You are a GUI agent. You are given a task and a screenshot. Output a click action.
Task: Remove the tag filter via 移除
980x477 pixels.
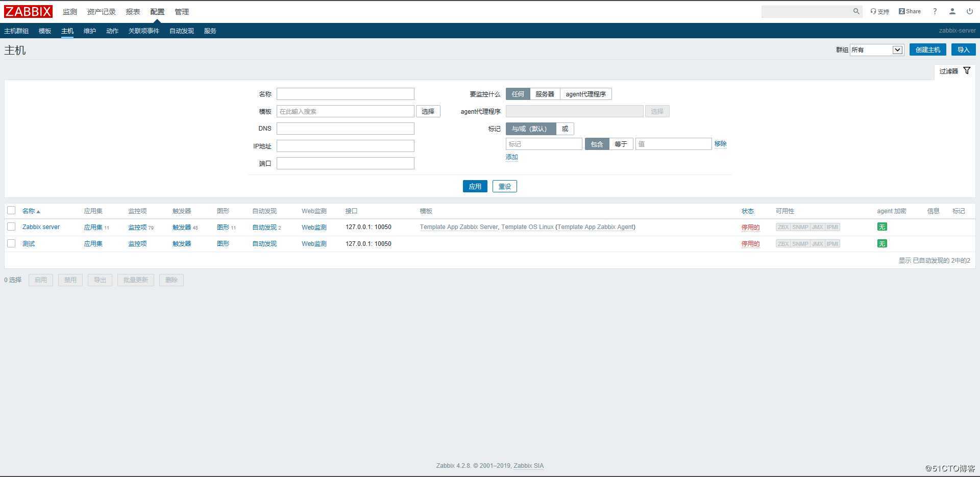[x=720, y=144]
